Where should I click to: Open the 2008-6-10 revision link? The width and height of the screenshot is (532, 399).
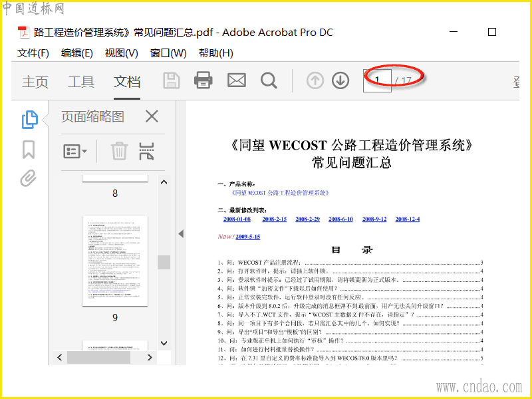[x=340, y=219]
